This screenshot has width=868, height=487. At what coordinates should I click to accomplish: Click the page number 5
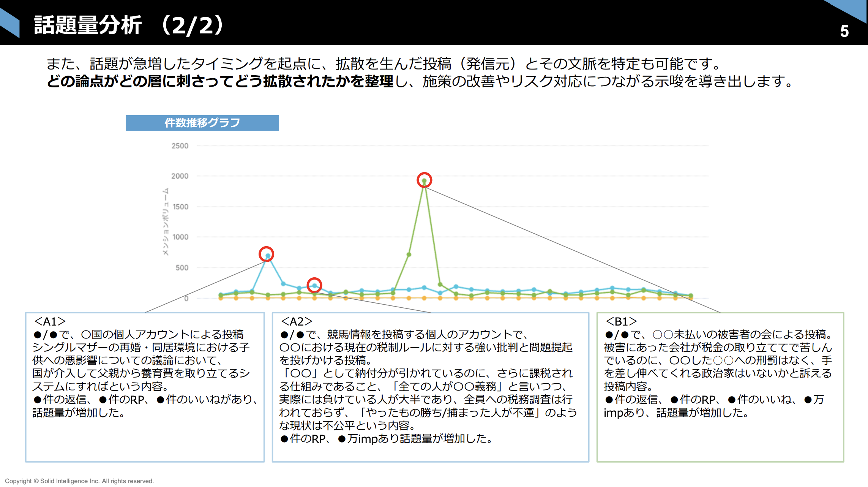coord(844,31)
